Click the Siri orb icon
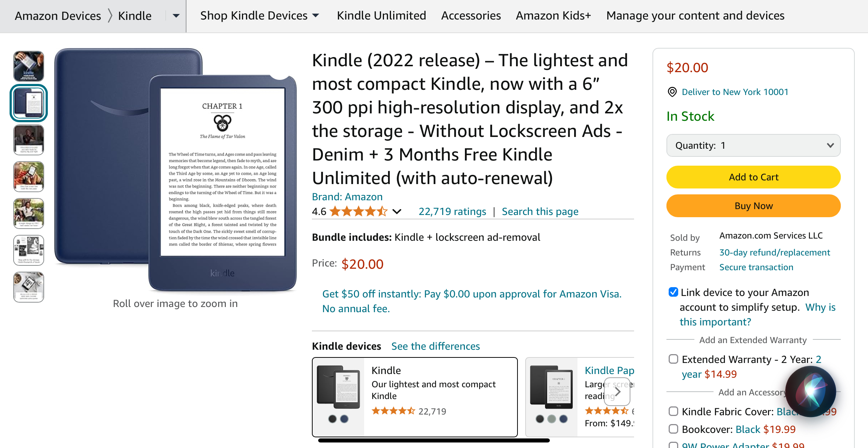This screenshot has height=448, width=868. (x=810, y=391)
